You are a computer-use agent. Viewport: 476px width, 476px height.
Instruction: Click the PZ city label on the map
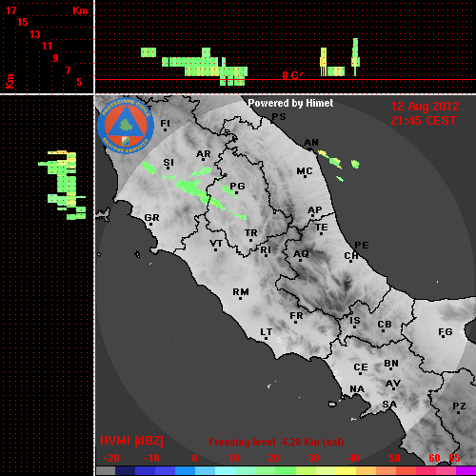(x=459, y=407)
